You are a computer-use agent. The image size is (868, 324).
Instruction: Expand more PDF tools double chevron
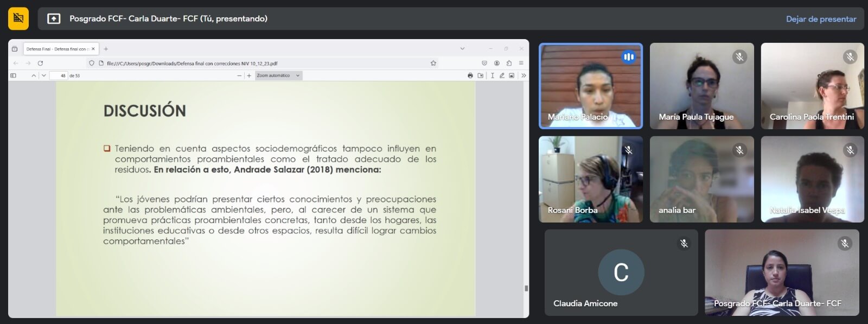(523, 75)
